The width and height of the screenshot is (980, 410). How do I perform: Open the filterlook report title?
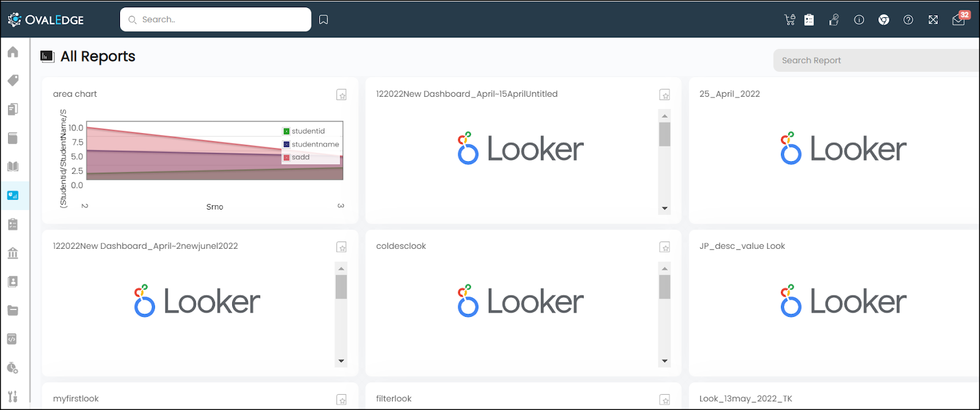394,398
